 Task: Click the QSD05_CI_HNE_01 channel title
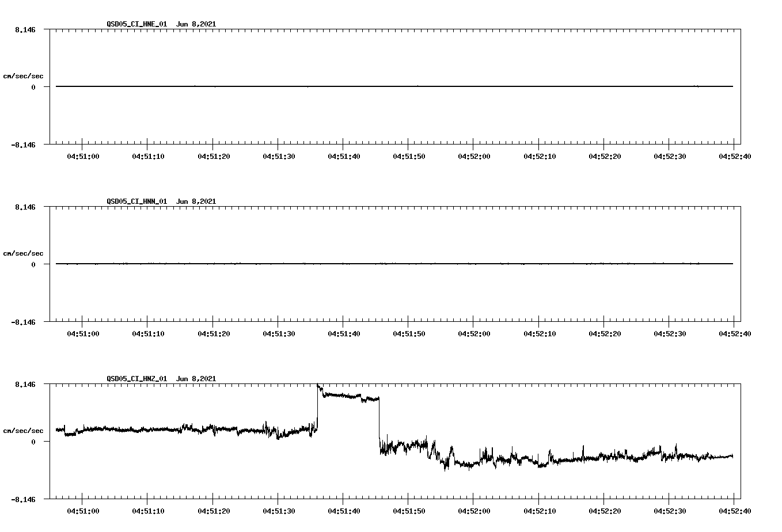(x=137, y=24)
